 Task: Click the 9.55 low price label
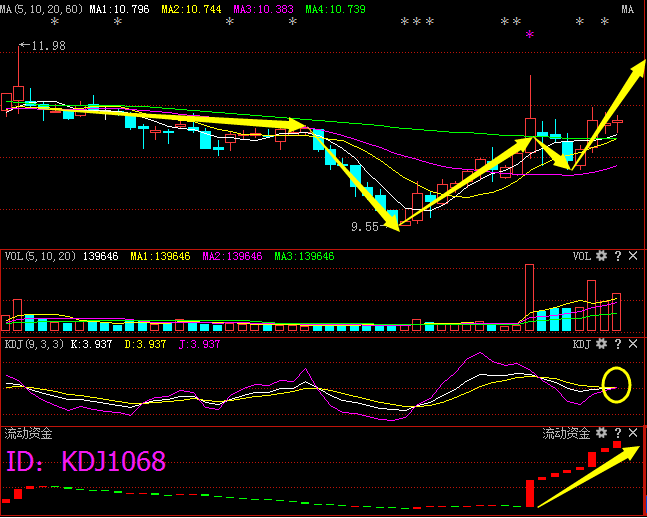click(x=365, y=227)
